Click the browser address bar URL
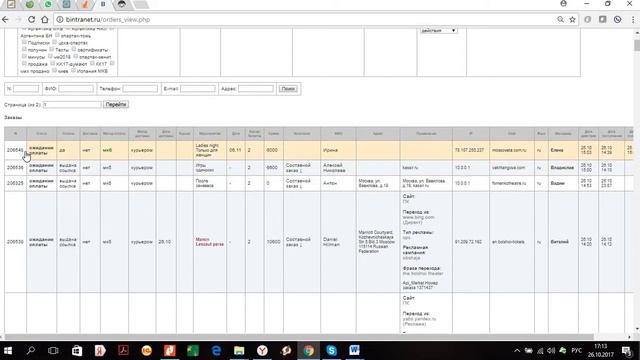640x360 pixels. (x=108, y=19)
